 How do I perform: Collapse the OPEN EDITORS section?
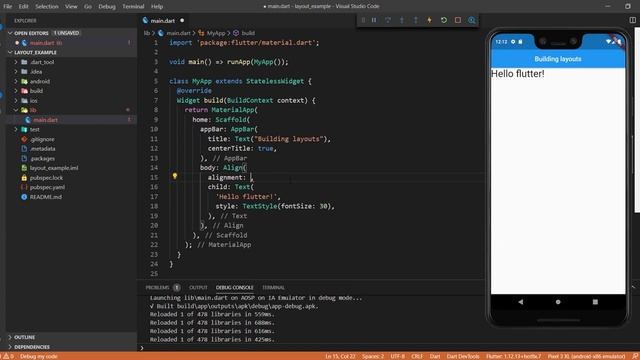[x=31, y=33]
